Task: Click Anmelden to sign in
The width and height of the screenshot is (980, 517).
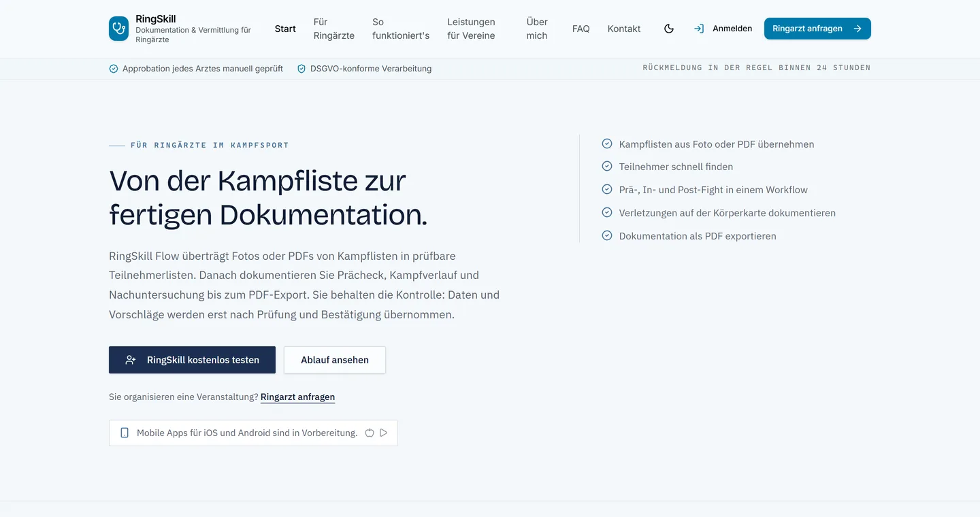Action: click(x=732, y=29)
